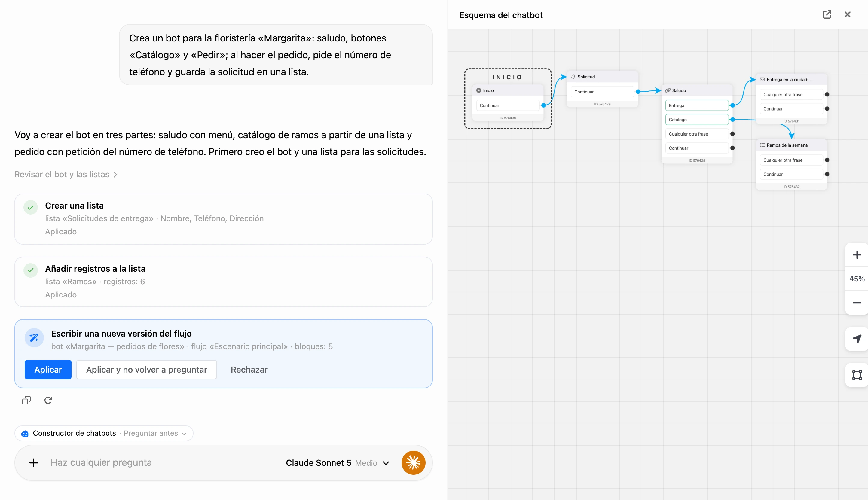Select the Catálogo button in Saludo node
This screenshot has width=868, height=500.
point(697,120)
